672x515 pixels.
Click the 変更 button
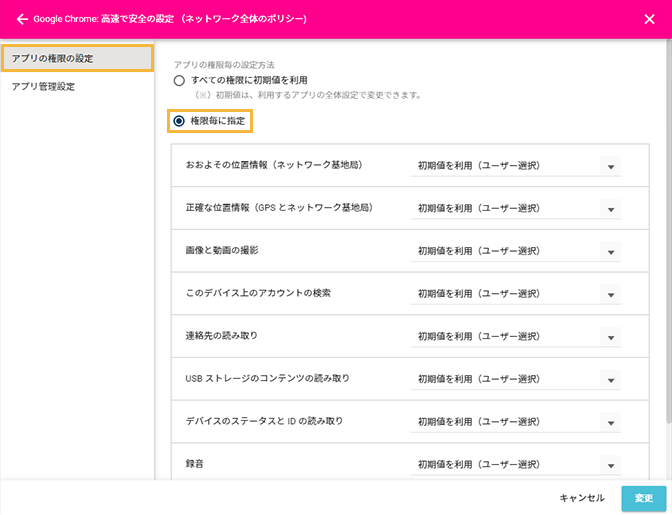pos(644,498)
